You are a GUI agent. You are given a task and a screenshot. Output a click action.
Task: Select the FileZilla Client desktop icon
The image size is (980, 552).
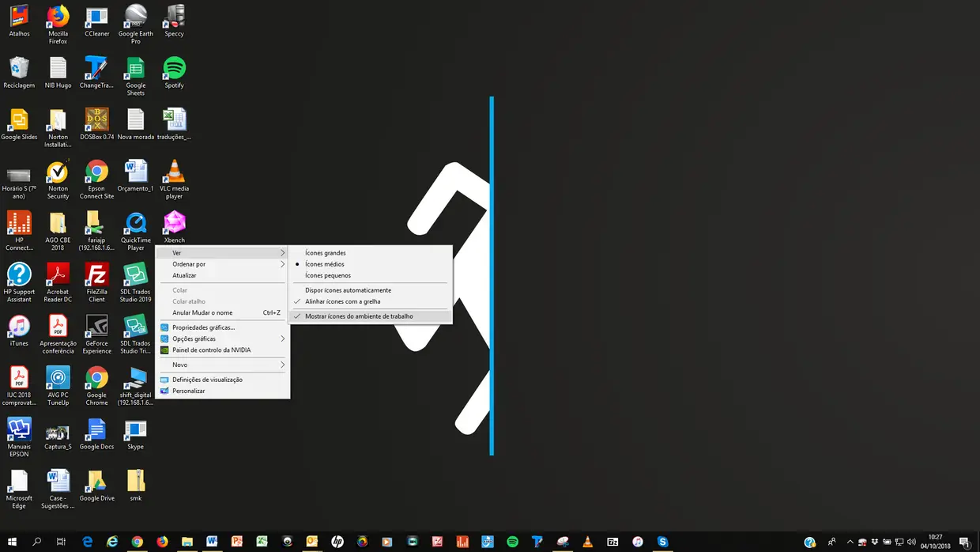tap(96, 283)
